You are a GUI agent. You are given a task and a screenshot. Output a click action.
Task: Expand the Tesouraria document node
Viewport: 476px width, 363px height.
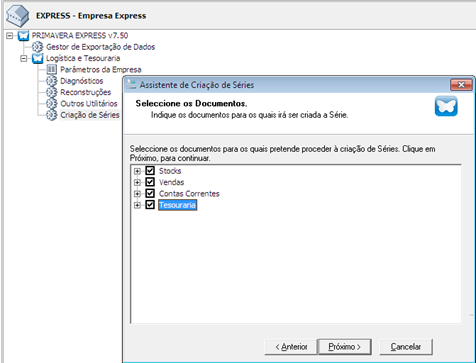pyautogui.click(x=137, y=205)
